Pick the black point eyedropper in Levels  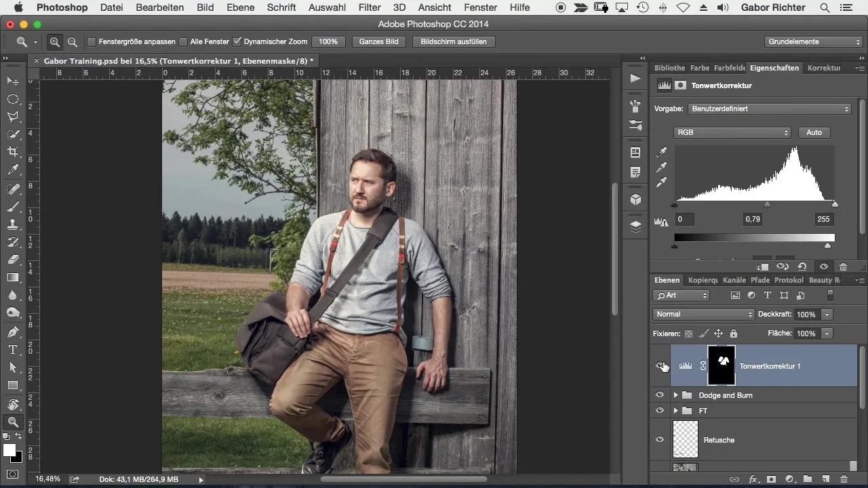(x=662, y=152)
